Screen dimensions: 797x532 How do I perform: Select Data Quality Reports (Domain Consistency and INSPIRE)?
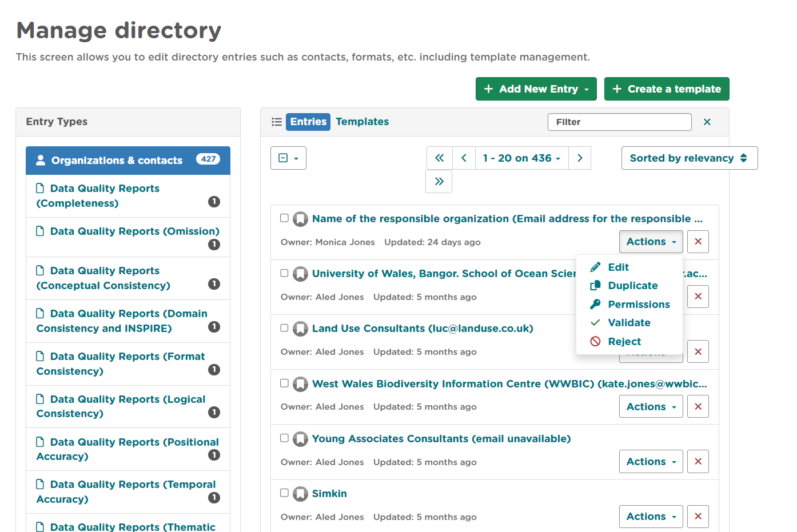click(128, 321)
